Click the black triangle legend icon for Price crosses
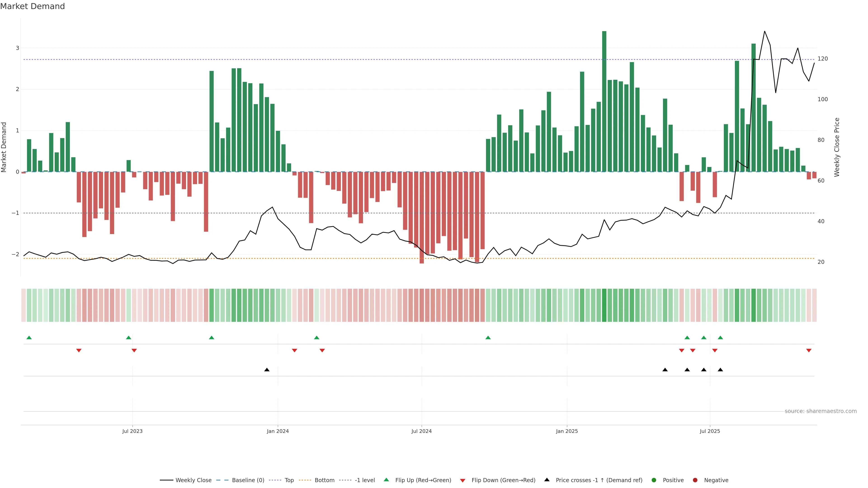 click(x=547, y=480)
